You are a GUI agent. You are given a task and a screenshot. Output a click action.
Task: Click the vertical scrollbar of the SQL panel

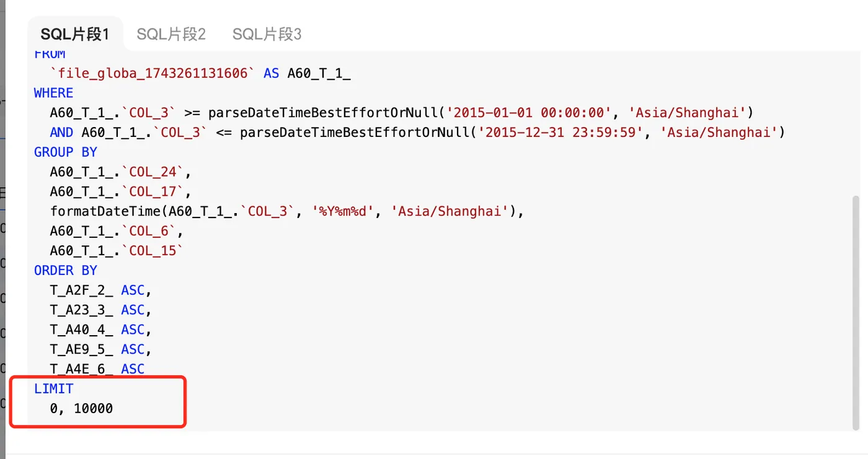pyautogui.click(x=856, y=310)
